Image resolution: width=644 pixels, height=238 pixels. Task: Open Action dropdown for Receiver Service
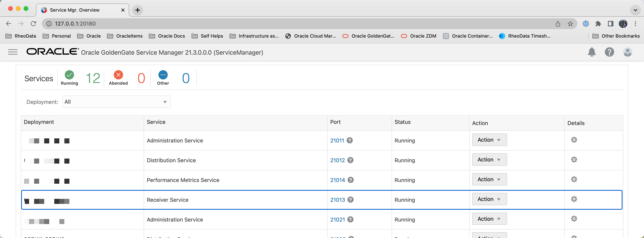click(x=489, y=199)
